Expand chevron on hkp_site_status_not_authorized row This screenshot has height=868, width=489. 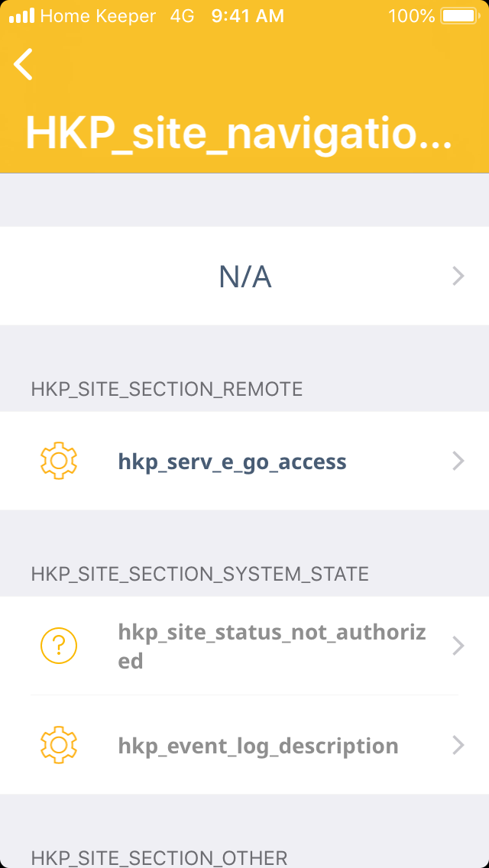pos(458,646)
